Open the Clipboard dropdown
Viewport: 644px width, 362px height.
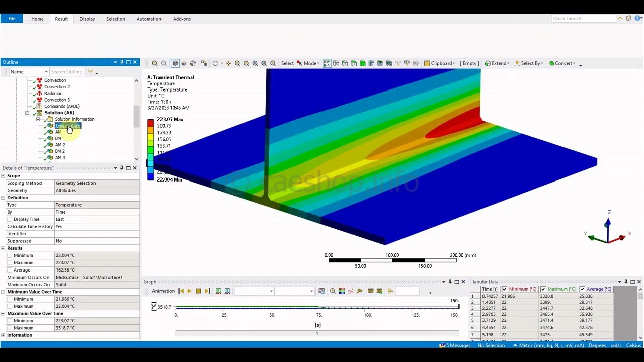click(439, 63)
